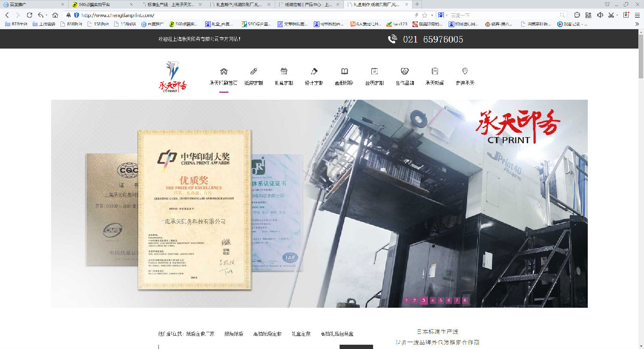Click the desk calendar icon in navigation
644x349 pixels.
coord(374,71)
